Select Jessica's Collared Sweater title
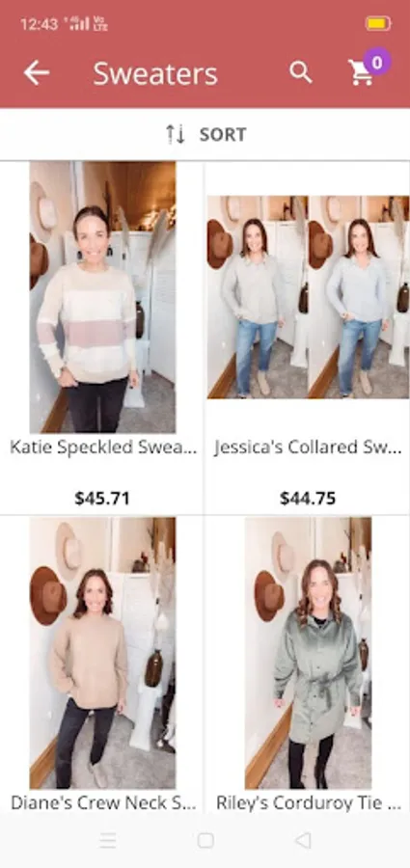410x868 pixels. click(308, 448)
